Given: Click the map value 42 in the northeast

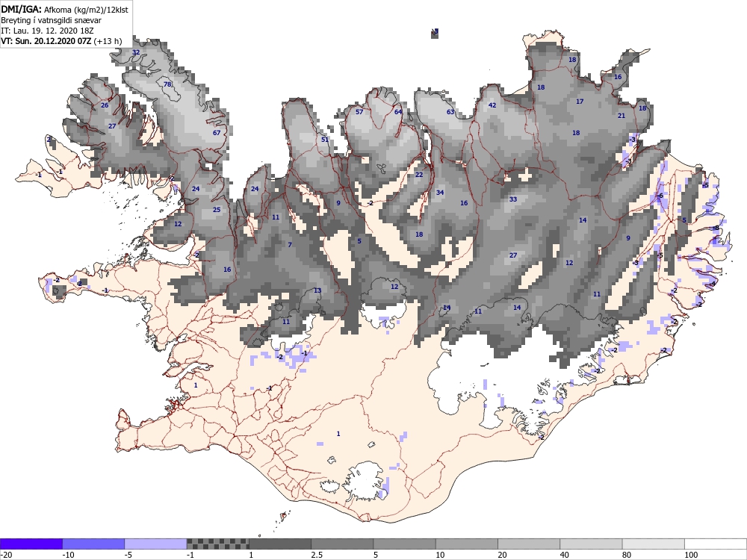Looking at the screenshot, I should click(x=492, y=105).
